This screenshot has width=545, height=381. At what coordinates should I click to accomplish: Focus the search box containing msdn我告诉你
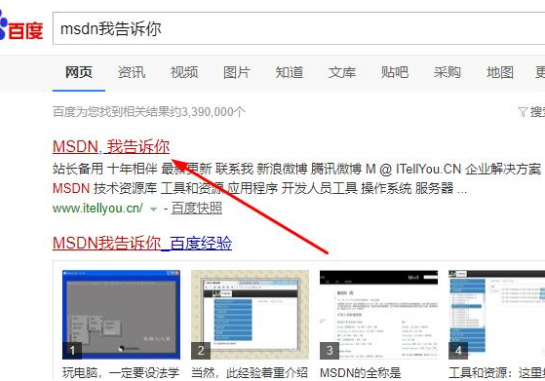point(299,29)
